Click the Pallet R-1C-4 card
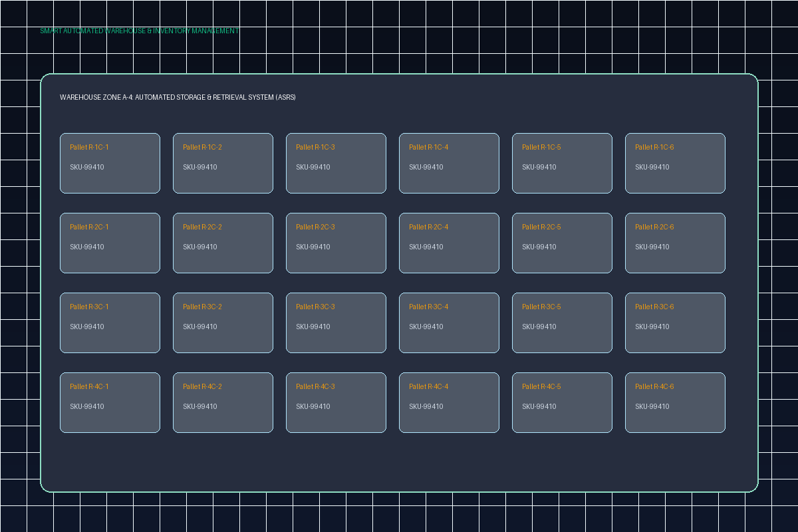Image resolution: width=798 pixels, height=532 pixels. coord(449,163)
